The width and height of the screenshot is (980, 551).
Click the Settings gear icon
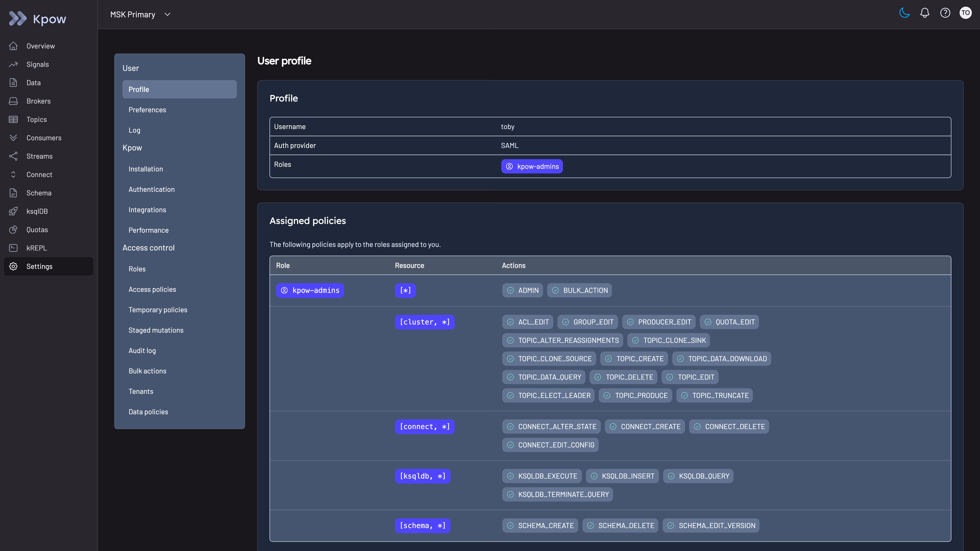(13, 266)
